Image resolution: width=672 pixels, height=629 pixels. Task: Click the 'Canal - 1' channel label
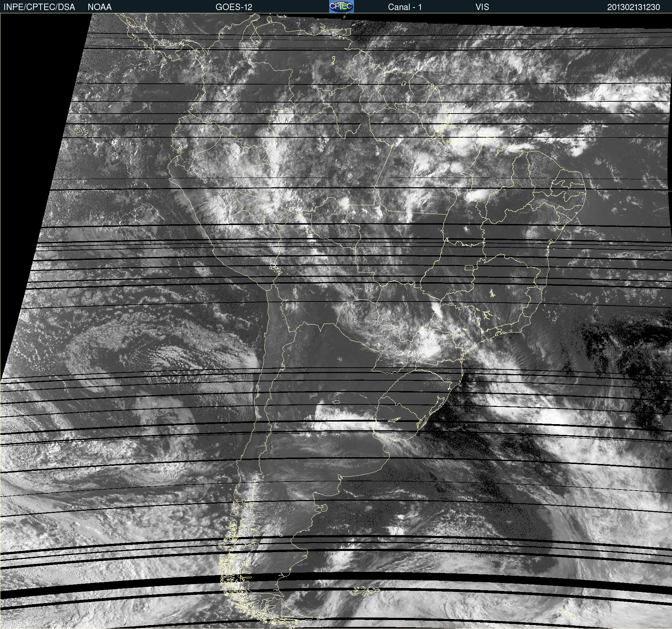[x=405, y=7]
